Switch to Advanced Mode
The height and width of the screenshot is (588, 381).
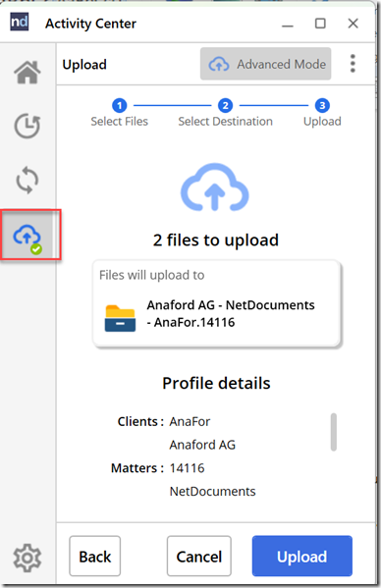[265, 64]
